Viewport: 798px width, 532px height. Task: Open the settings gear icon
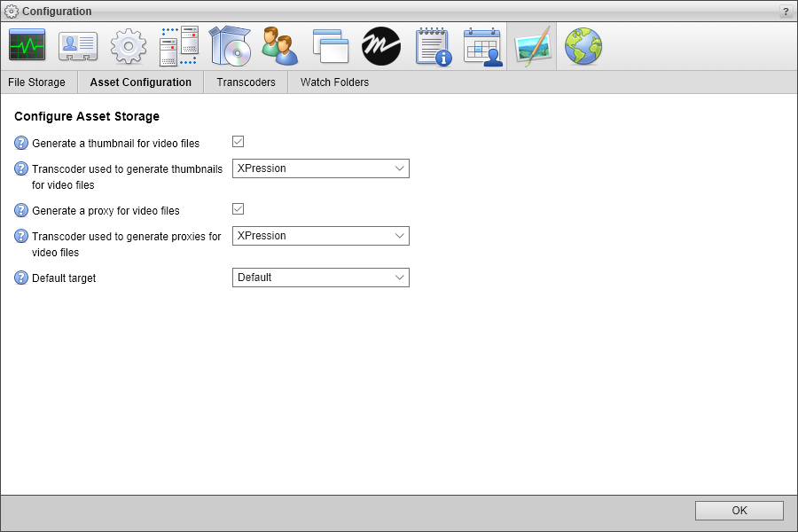[128, 45]
